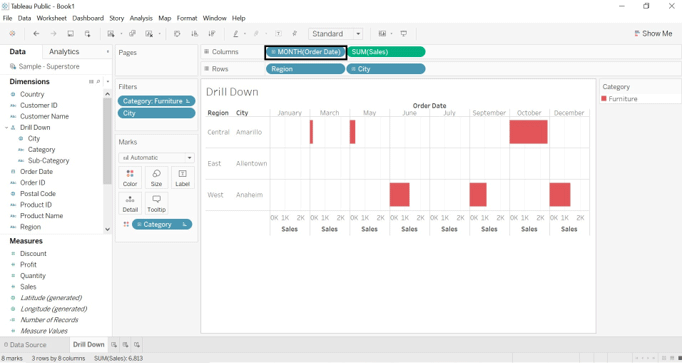Image resolution: width=682 pixels, height=363 pixels.
Task: Open dropdown arrow beside Show/hide cards icon
Action: [391, 34]
